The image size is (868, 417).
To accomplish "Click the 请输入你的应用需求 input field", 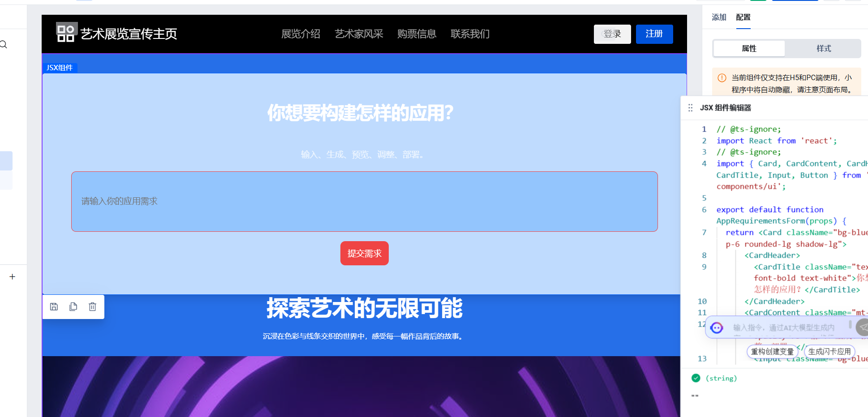I will click(365, 201).
